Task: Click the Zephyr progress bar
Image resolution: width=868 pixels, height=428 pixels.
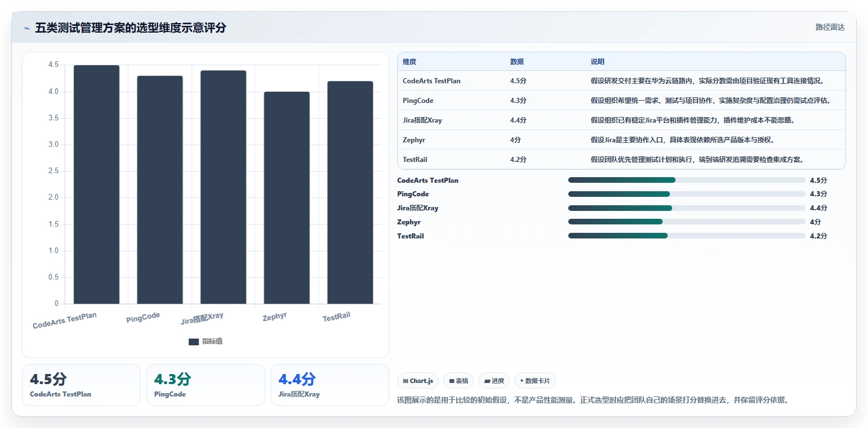Action: point(687,222)
